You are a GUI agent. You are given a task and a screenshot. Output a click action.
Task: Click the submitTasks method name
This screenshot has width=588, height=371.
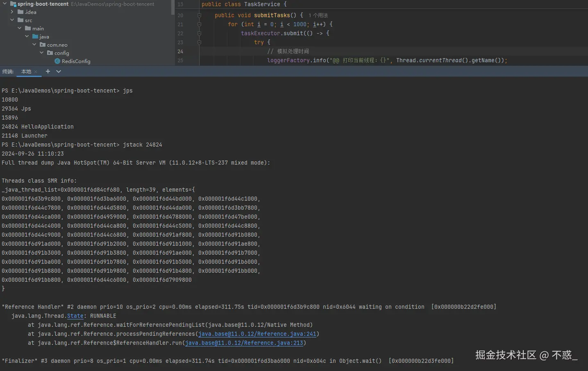point(272,16)
